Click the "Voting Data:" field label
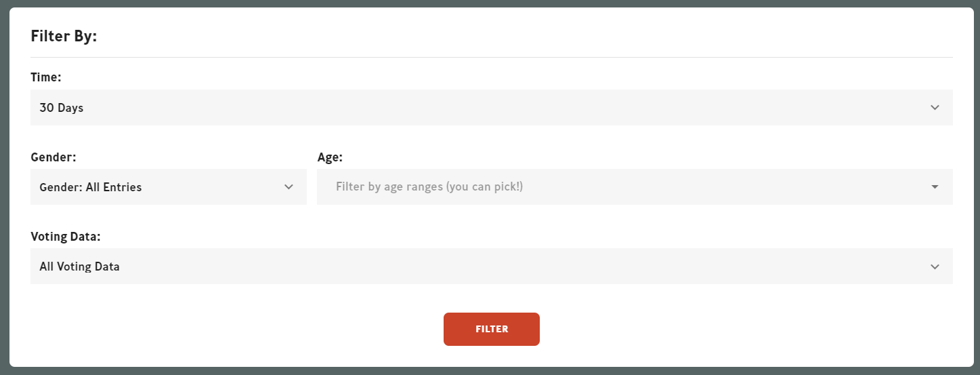980x375 pixels. pyautogui.click(x=66, y=237)
